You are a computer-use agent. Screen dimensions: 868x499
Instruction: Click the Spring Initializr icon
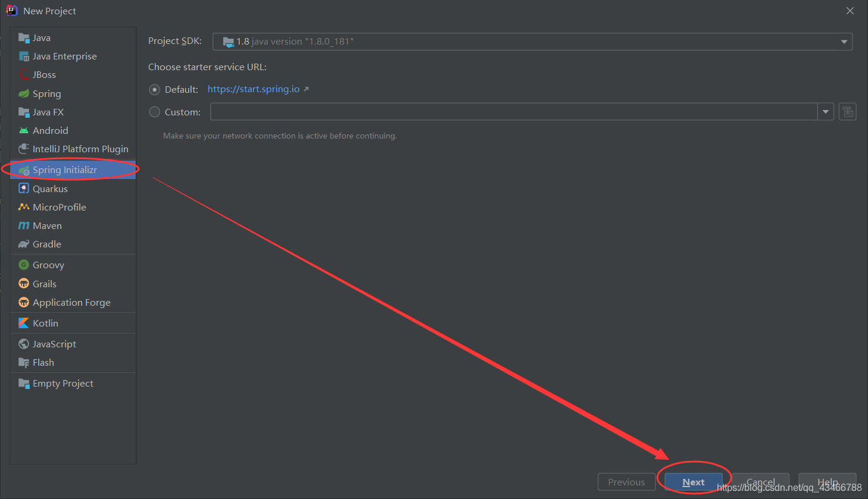coord(24,170)
